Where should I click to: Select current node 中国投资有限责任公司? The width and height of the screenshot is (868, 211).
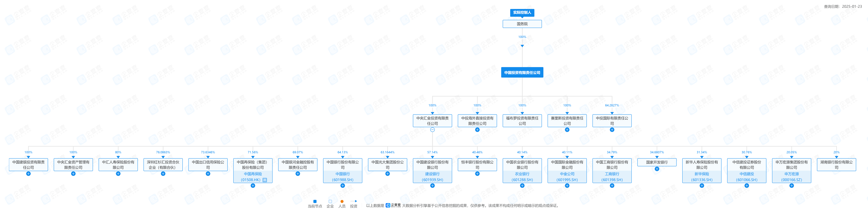522,72
